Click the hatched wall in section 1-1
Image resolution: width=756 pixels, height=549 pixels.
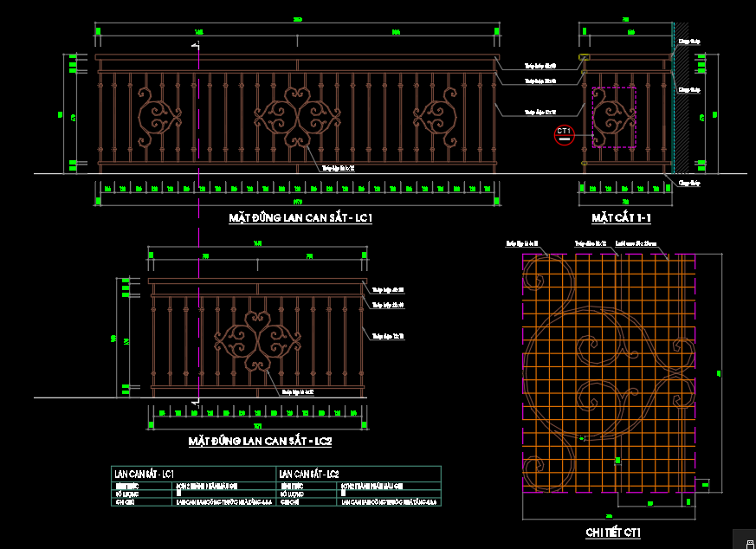[682, 104]
